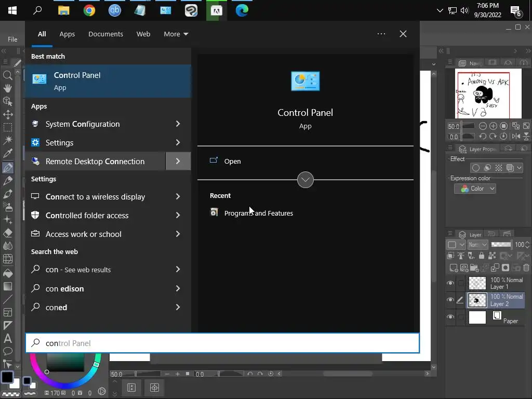Select the Eraser tool
Viewport: 532px width, 399px height.
[7, 233]
